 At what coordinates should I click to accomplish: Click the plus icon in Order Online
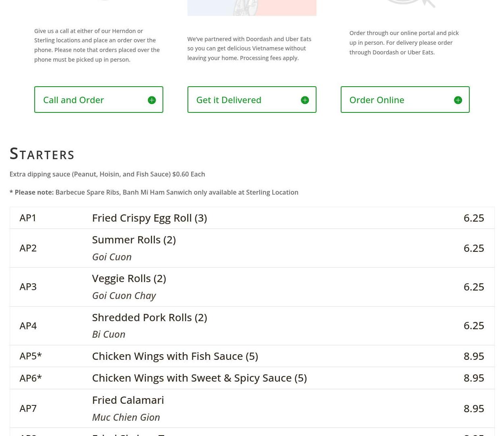tap(458, 100)
